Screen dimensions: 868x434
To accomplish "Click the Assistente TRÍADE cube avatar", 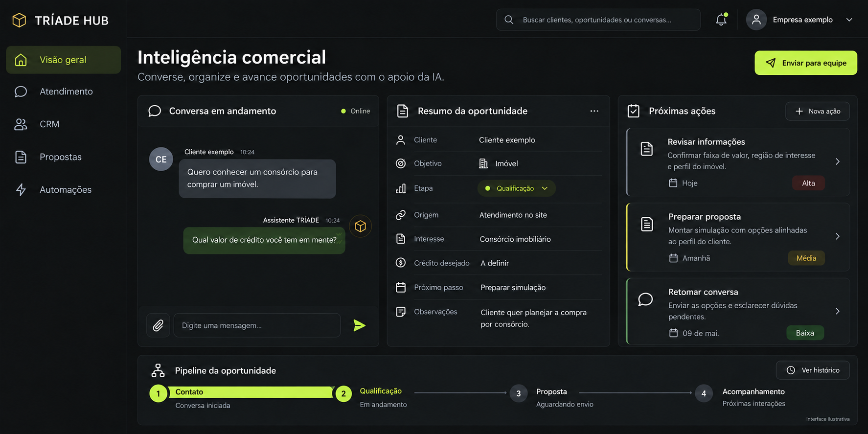I will click(361, 226).
